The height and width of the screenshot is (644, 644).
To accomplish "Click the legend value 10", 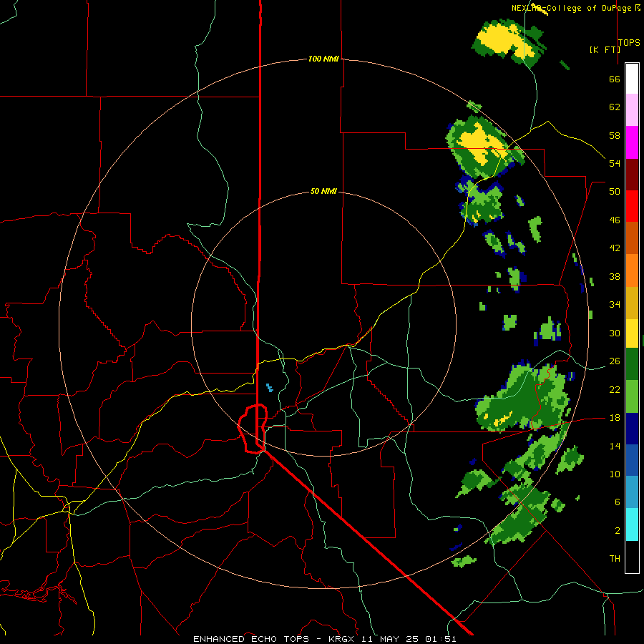I will [x=615, y=474].
